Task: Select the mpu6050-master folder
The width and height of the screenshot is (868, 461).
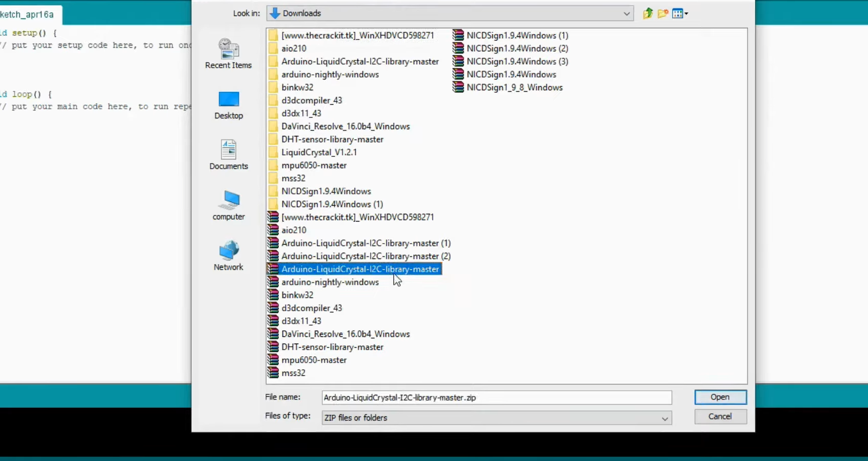Action: point(313,165)
